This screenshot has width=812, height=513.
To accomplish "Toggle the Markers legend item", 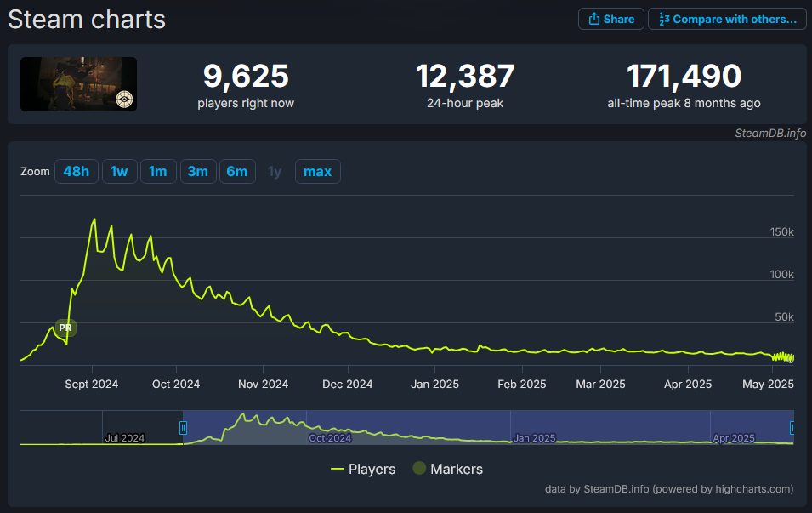I will pyautogui.click(x=448, y=469).
